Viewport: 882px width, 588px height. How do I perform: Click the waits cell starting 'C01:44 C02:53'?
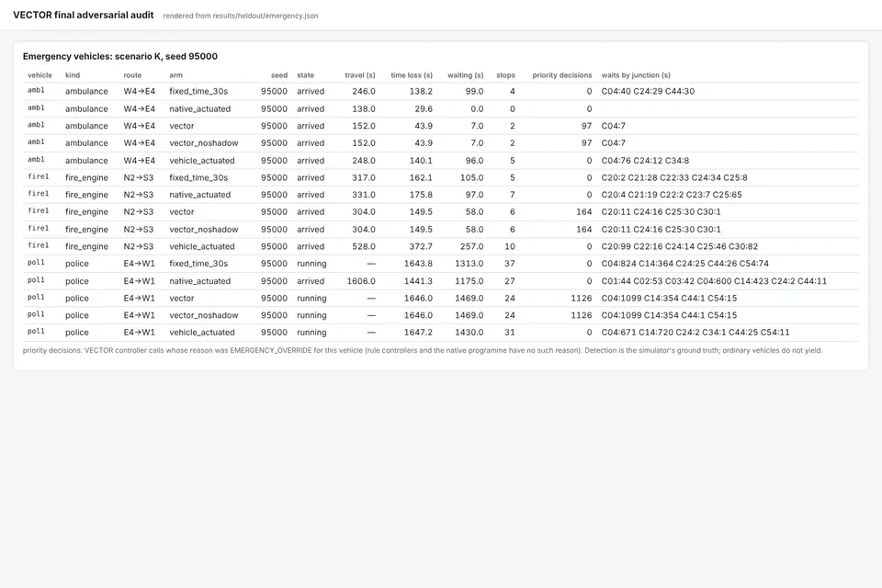coord(715,281)
